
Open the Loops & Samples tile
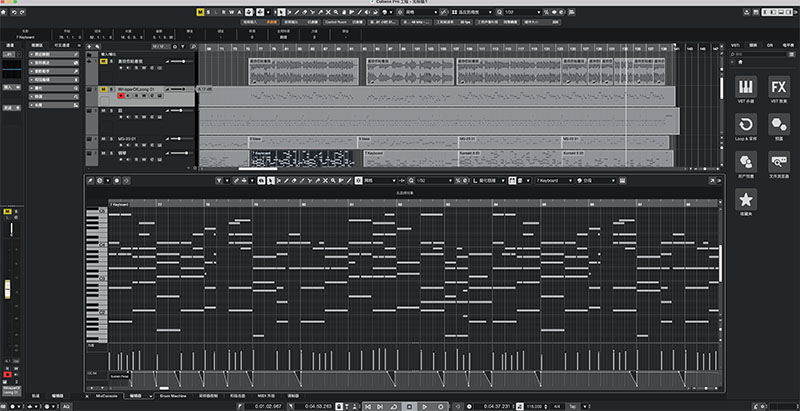(745, 124)
